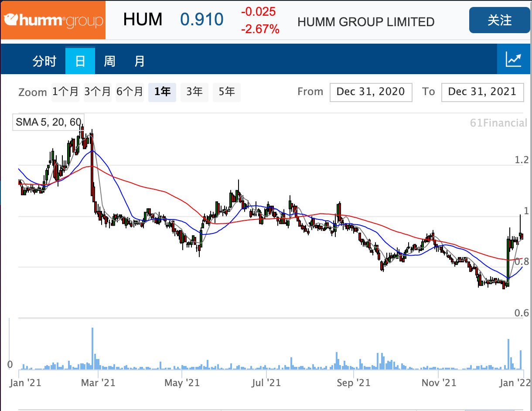Click the humm group logo
The height and width of the screenshot is (411, 532).
click(x=53, y=20)
